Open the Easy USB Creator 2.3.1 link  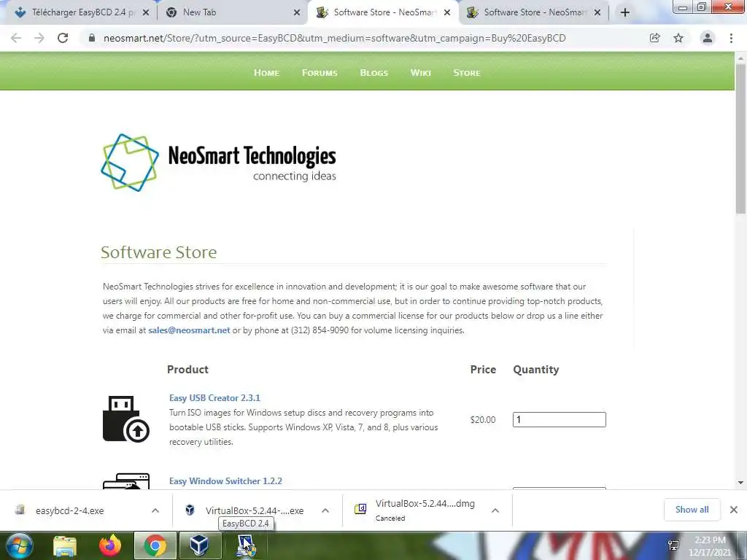215,398
